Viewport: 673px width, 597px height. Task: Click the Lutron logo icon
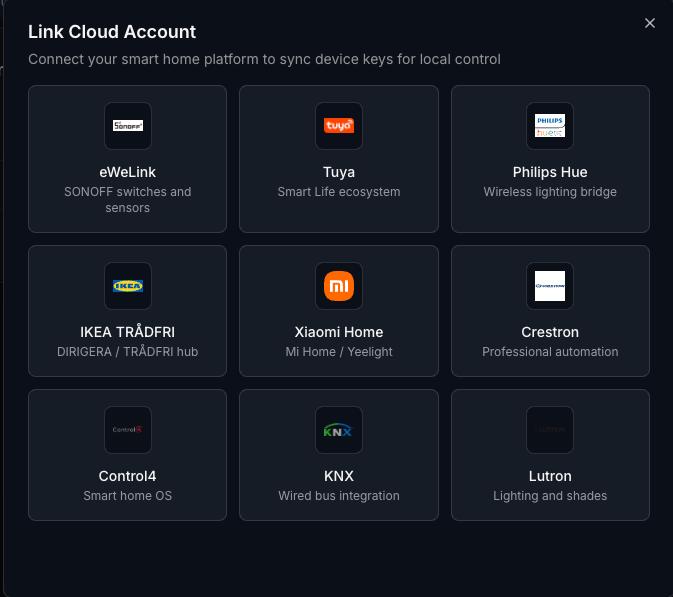(x=550, y=430)
